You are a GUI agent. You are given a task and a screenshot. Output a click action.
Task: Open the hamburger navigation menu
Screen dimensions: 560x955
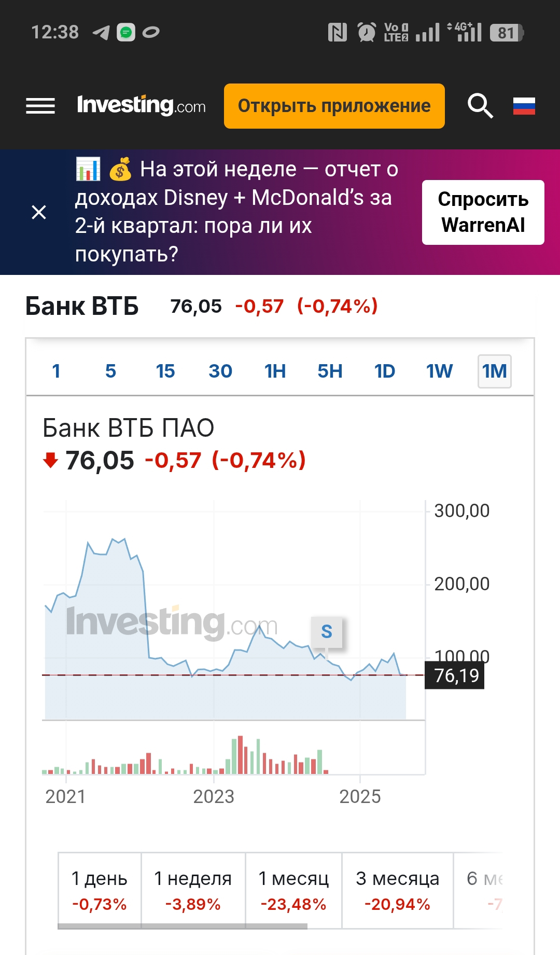tap(40, 106)
